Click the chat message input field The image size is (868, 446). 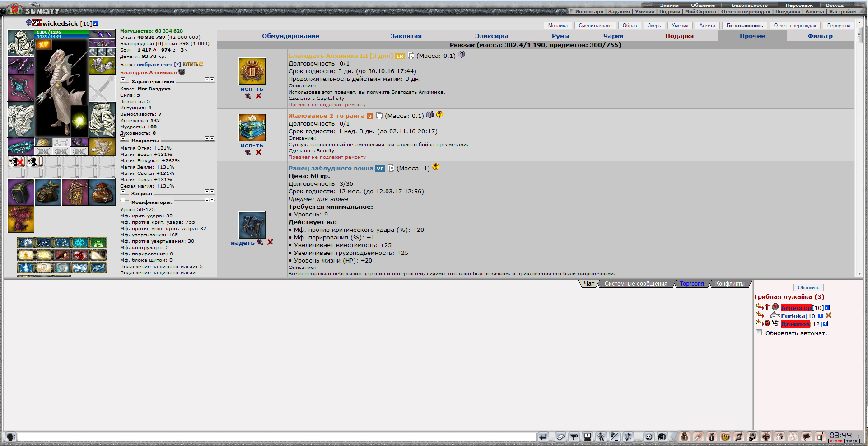[x=276, y=437]
